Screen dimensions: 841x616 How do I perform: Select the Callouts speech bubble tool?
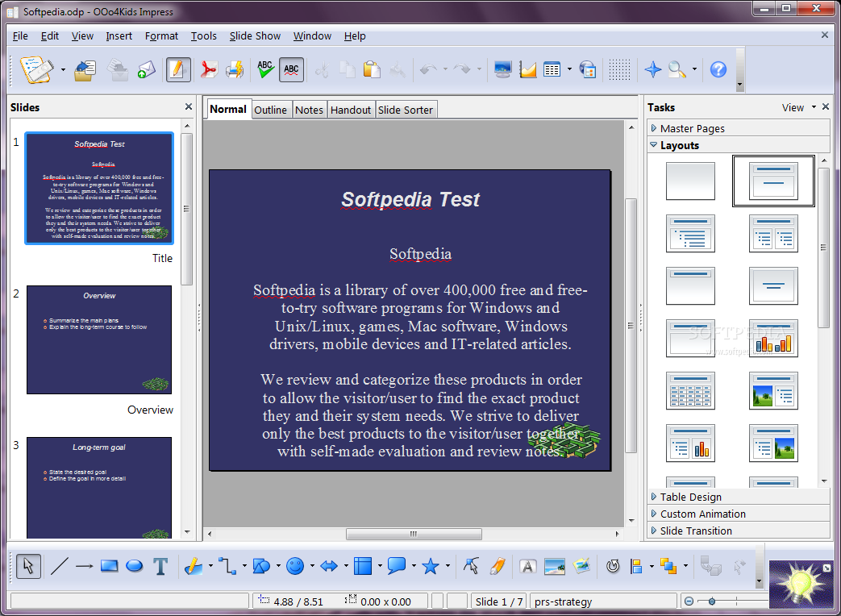click(397, 566)
